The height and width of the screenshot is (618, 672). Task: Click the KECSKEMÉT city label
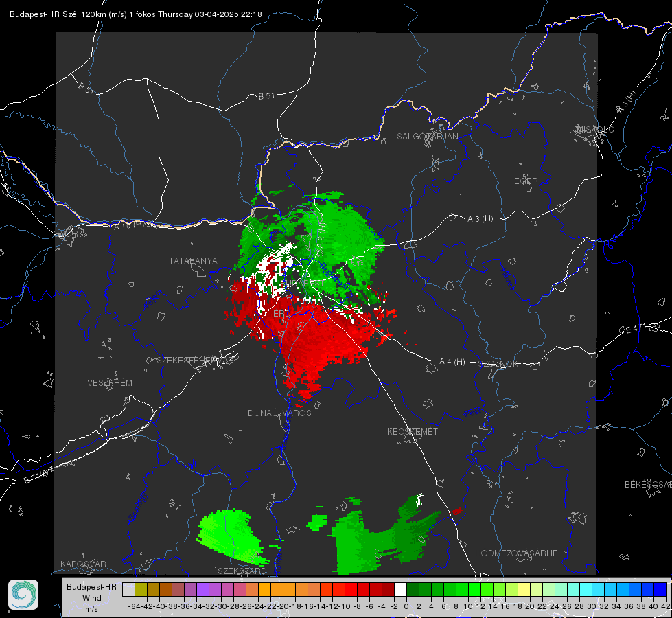[413, 431]
